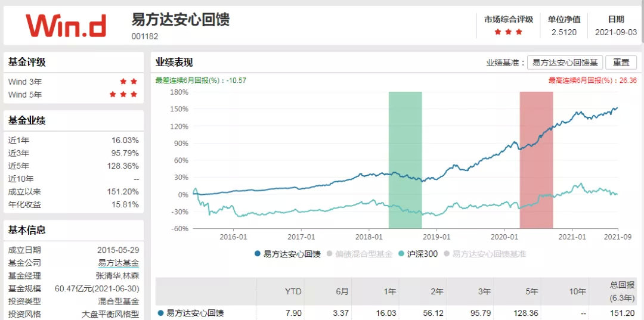Click the 近1年 value 16.03%
This screenshot has width=644, height=320.
click(125, 140)
